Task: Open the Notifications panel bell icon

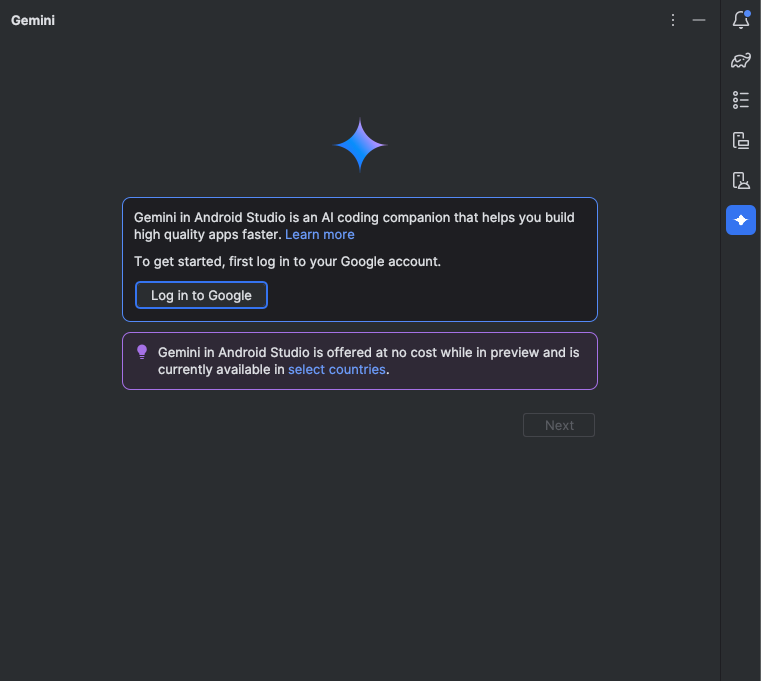Action: coord(741,20)
